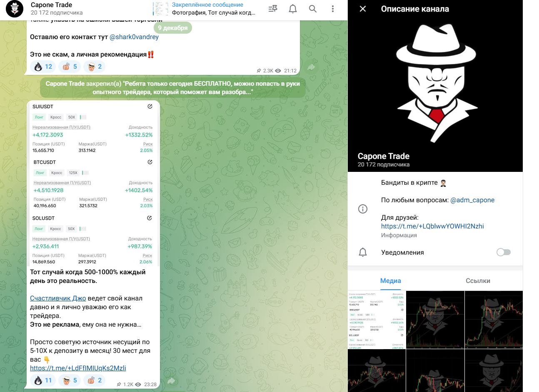Viewport: 539px width, 392px height.
Task: Open the three-dot more options menu
Action: tap(332, 9)
